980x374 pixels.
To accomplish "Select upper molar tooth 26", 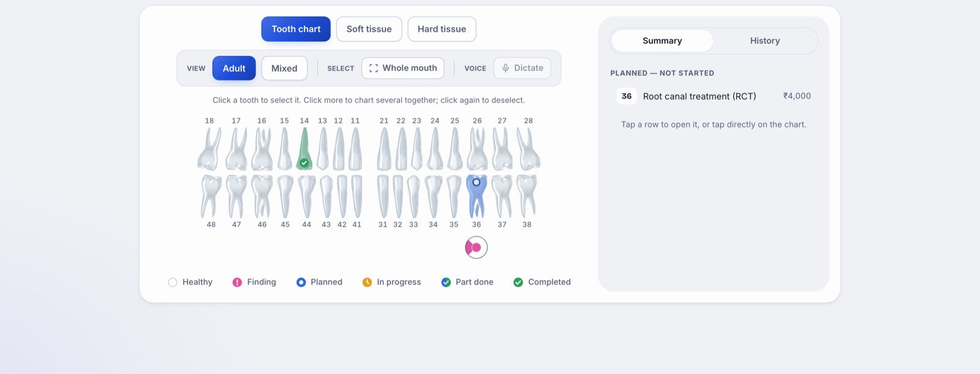I will coord(477,148).
